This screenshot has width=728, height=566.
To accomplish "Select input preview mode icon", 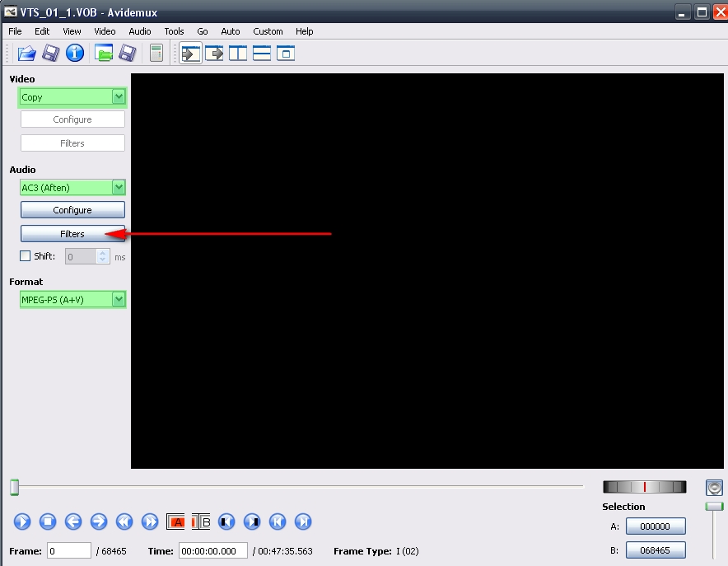I will pos(191,54).
